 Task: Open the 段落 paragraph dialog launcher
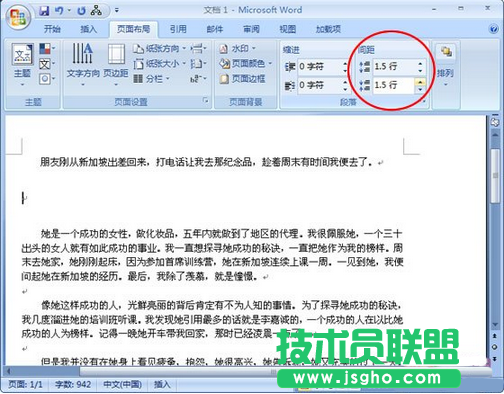[x=425, y=101]
